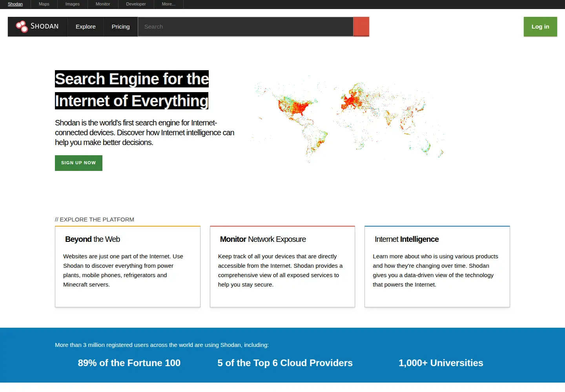Click the '// EXPLORE THE PLATFORM' heading
The width and height of the screenshot is (565, 392).
tap(95, 220)
